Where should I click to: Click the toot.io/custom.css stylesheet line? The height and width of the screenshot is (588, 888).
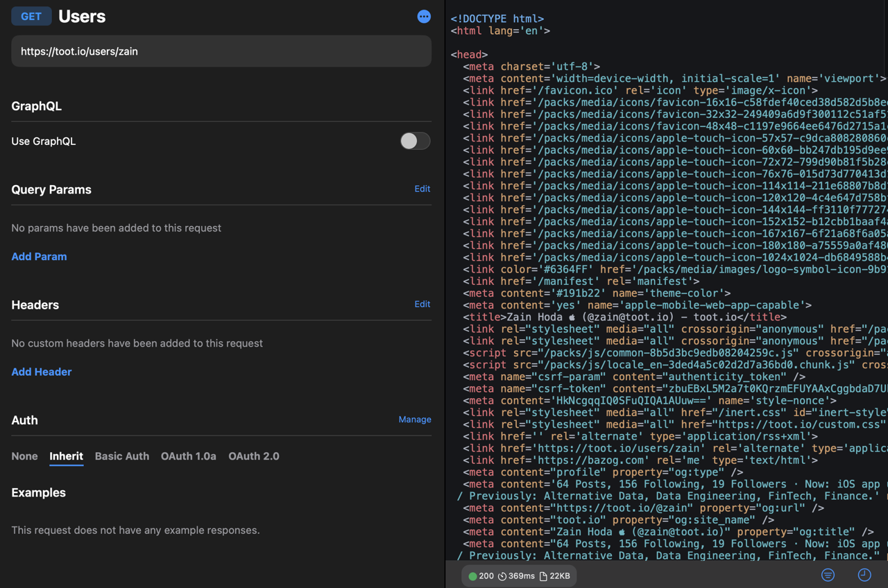click(676, 424)
